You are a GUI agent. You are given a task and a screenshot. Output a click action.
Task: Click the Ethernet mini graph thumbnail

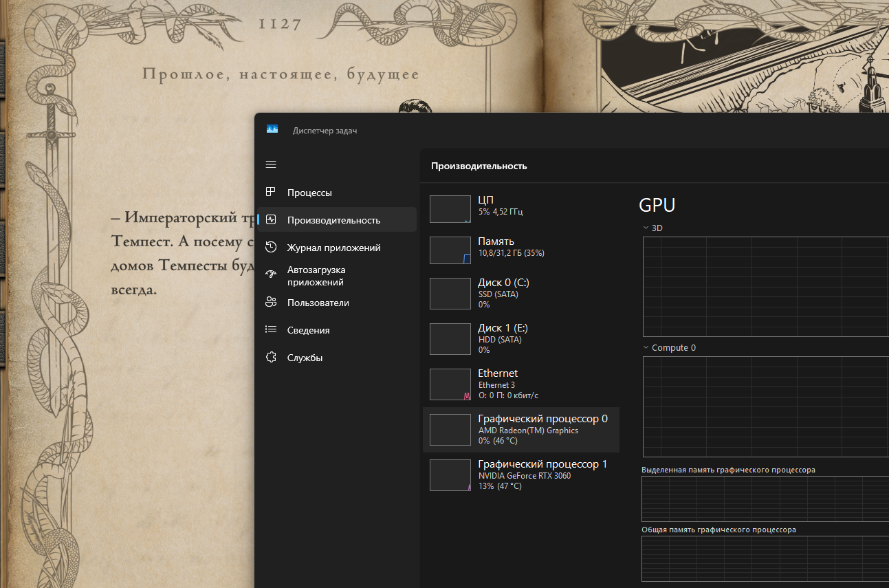point(450,384)
